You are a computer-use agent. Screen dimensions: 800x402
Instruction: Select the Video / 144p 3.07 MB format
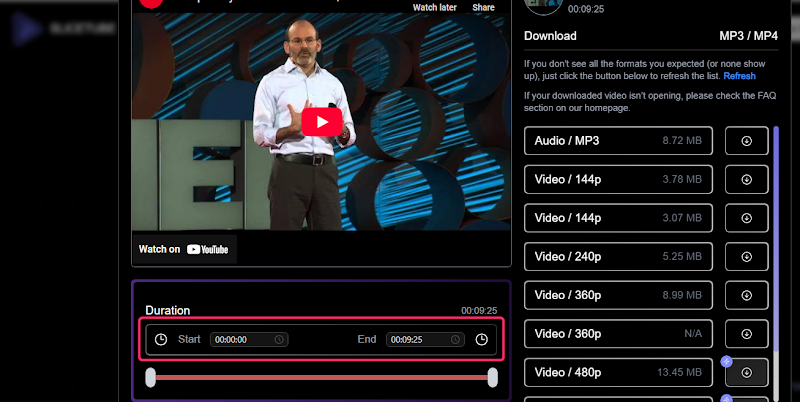pyautogui.click(x=618, y=218)
